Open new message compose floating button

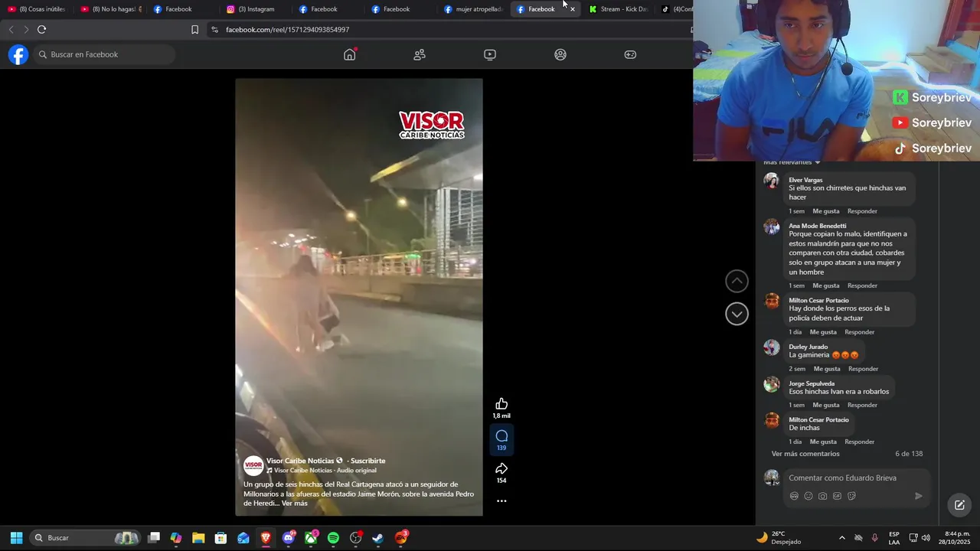(x=959, y=505)
